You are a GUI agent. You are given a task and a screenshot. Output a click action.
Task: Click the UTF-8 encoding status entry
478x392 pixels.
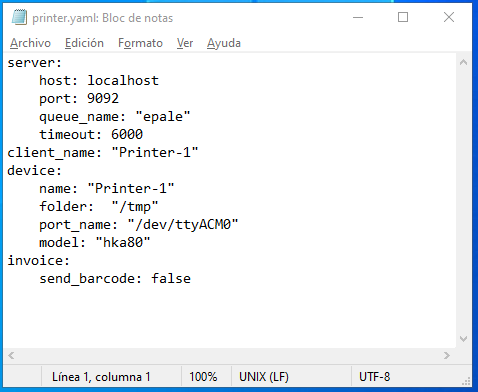click(x=374, y=377)
